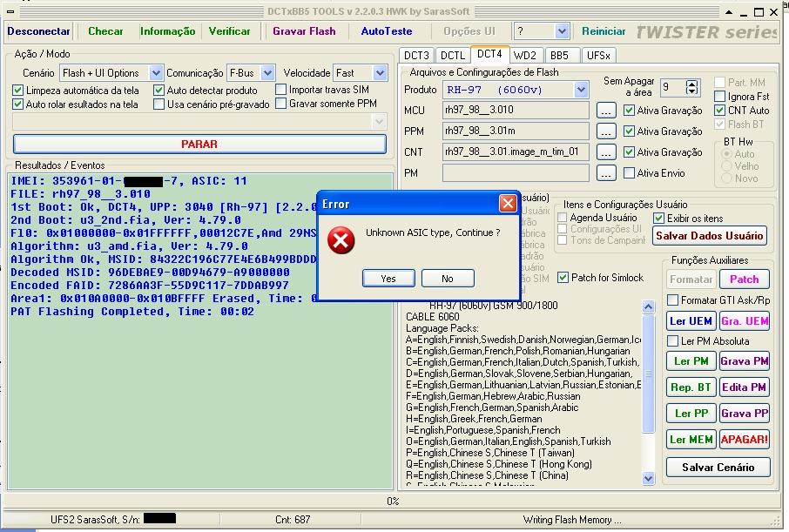789x532 pixels.
Task: Select the DCT4 tab
Action: pos(489,54)
